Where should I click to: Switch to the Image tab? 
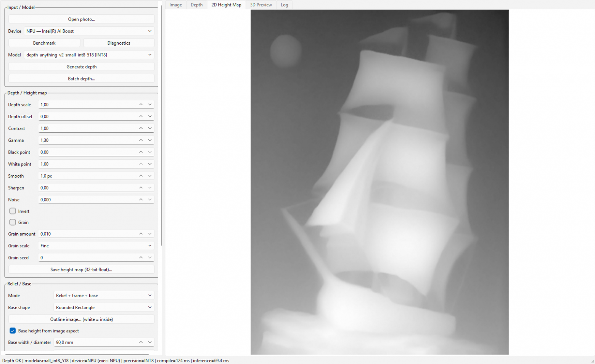[175, 5]
